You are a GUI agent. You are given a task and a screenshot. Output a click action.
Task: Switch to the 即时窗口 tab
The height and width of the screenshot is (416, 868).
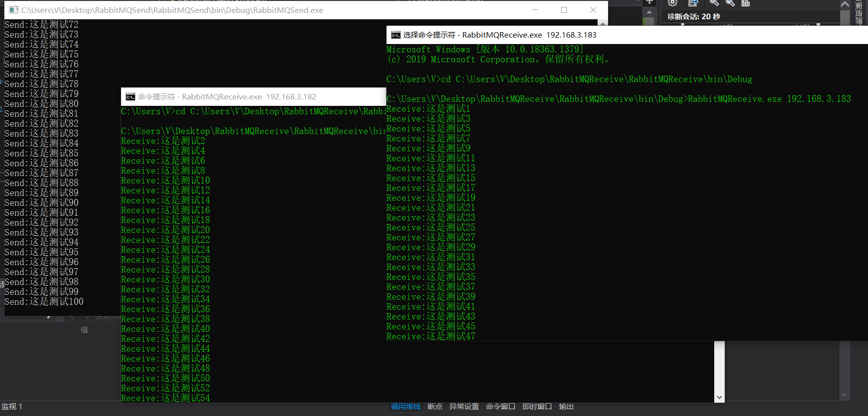click(537, 407)
